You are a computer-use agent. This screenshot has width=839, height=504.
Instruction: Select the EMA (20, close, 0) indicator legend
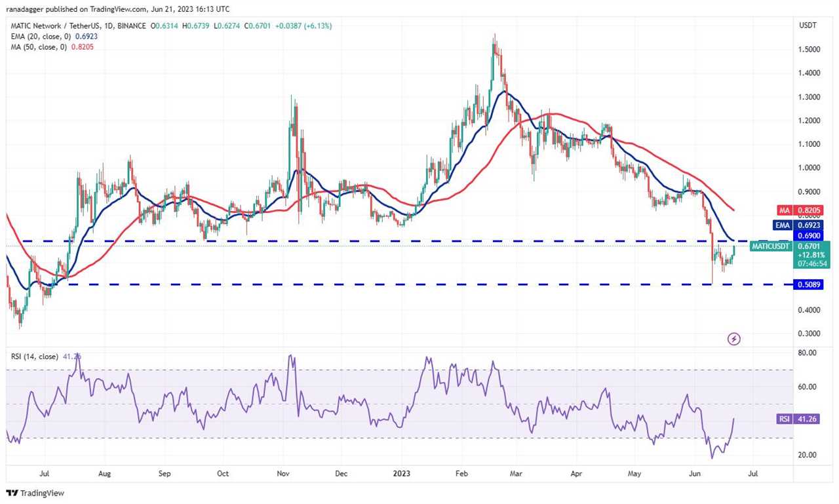tap(56, 36)
